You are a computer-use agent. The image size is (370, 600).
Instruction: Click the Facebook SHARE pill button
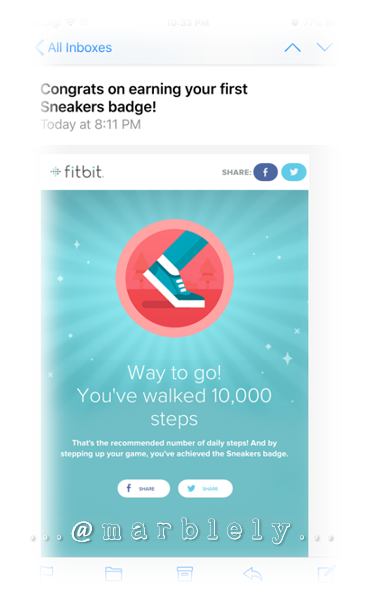click(x=143, y=488)
